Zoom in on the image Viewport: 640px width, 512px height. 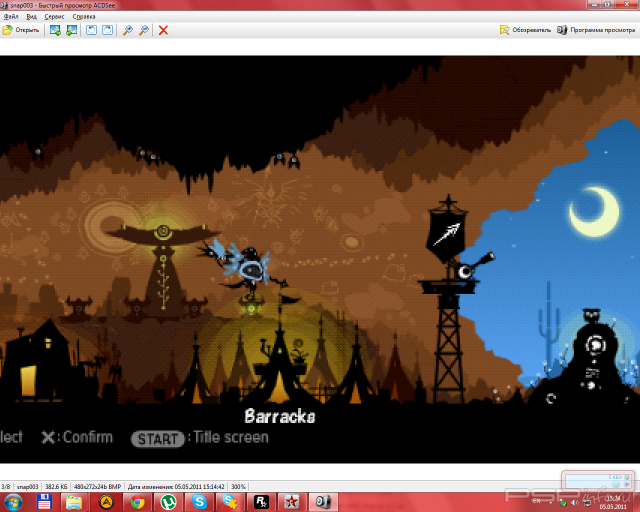tap(127, 30)
